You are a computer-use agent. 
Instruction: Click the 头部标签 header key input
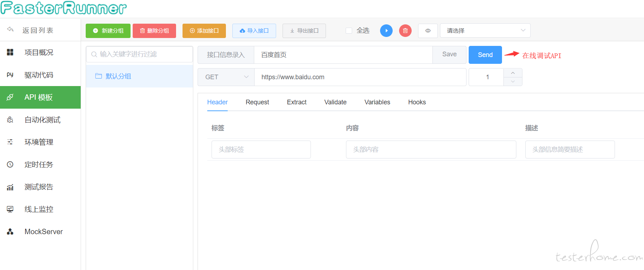261,150
